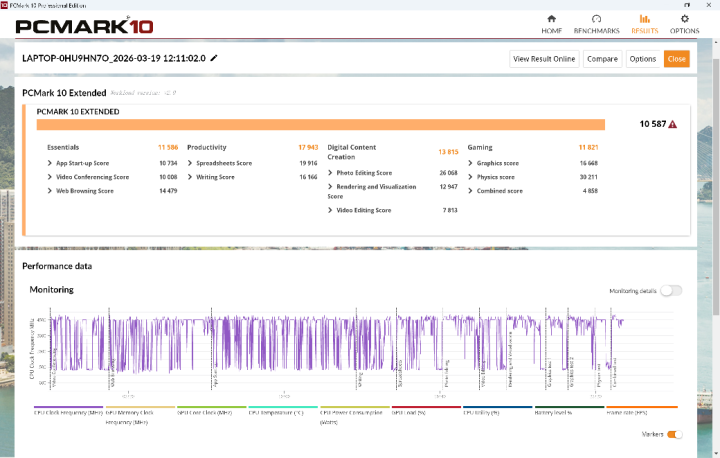Viewport: 720px width, 458px height.
Task: Click Digital Content Creation score 13 815
Action: [x=448, y=152]
